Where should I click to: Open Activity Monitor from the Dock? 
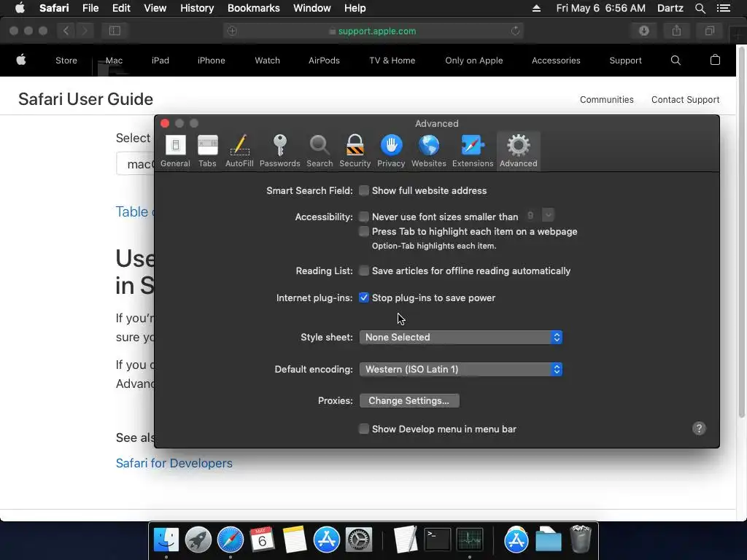469,540
